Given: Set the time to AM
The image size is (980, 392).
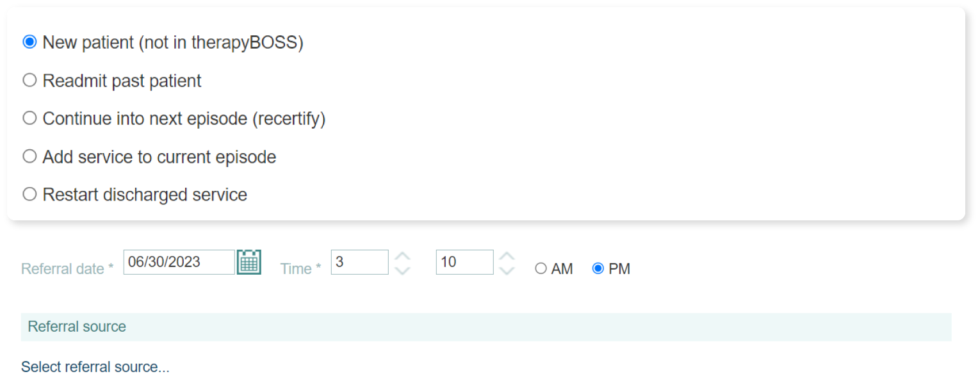Looking at the screenshot, I should (541, 269).
